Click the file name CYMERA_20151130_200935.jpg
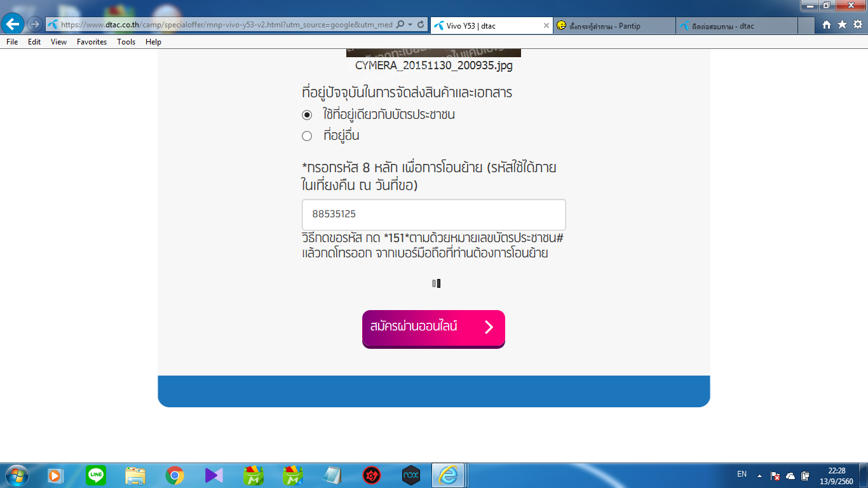The width and height of the screenshot is (868, 488). pos(434,65)
